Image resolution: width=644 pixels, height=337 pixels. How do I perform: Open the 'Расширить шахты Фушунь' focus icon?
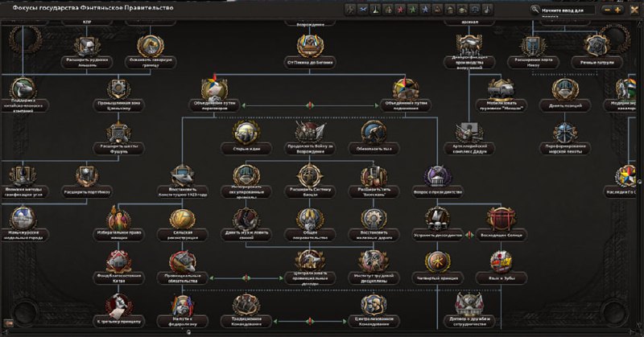(118, 132)
